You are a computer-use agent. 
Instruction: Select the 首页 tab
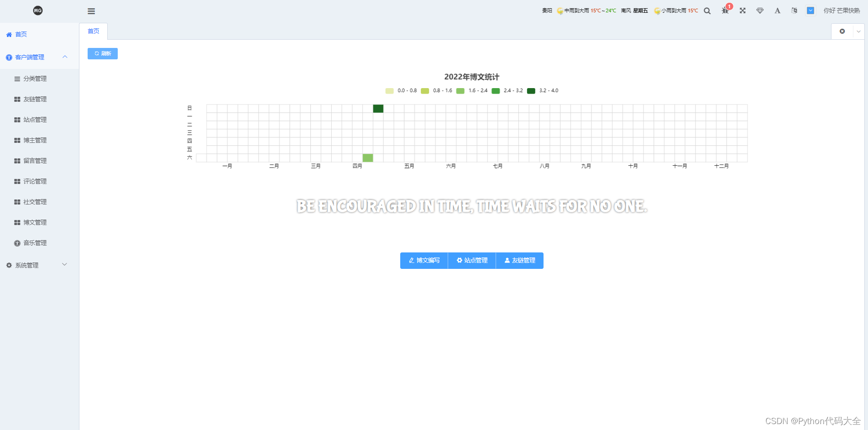[94, 31]
